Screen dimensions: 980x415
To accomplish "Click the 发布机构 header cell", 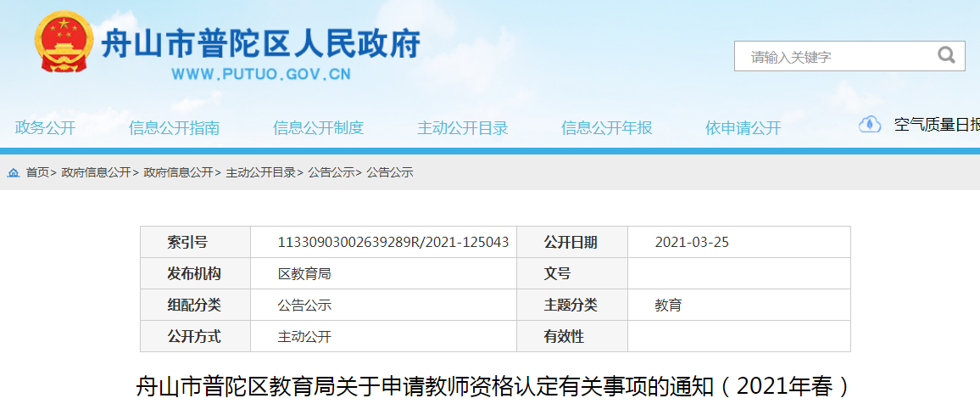I will [196, 273].
